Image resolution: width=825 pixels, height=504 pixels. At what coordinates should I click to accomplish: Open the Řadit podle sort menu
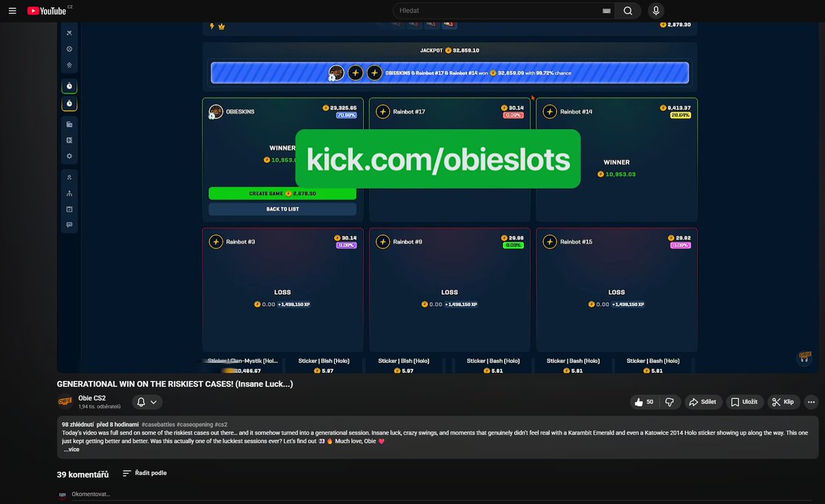pos(144,473)
